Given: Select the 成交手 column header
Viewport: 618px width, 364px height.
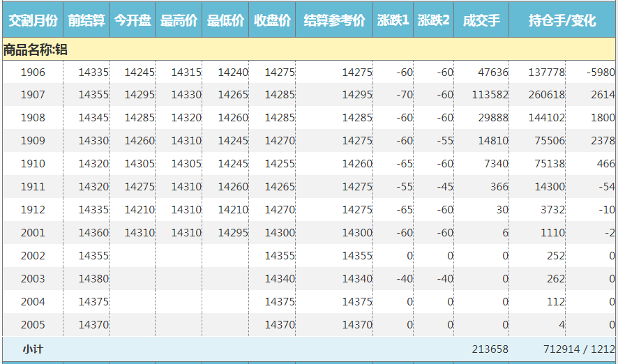Looking at the screenshot, I should click(x=481, y=21).
